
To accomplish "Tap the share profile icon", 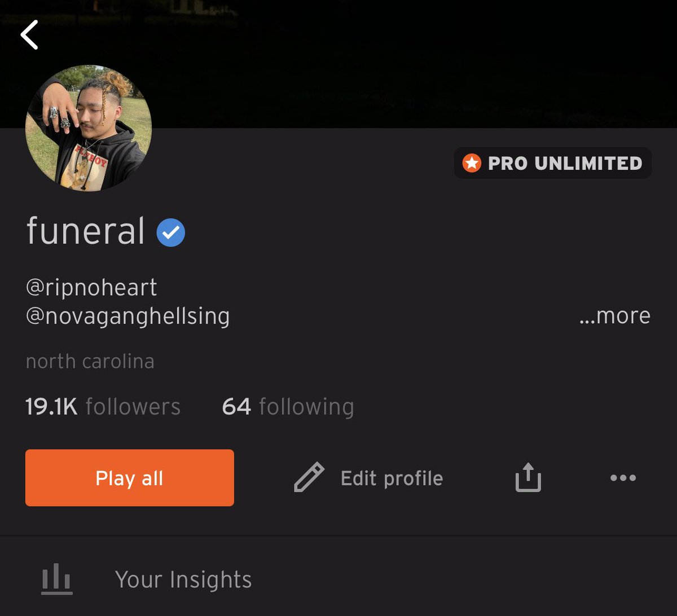I will [528, 477].
